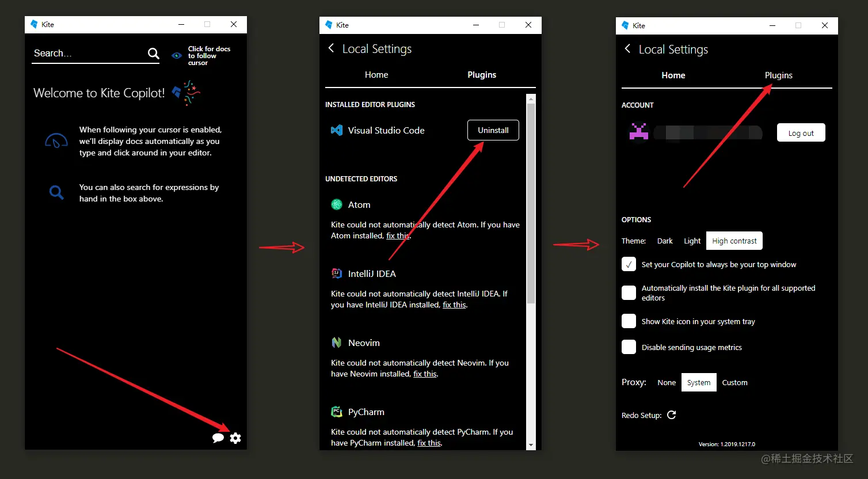Viewport: 868px width, 479px height.
Task: Minimize the Kite Copilot welcome window
Action: pos(181,24)
